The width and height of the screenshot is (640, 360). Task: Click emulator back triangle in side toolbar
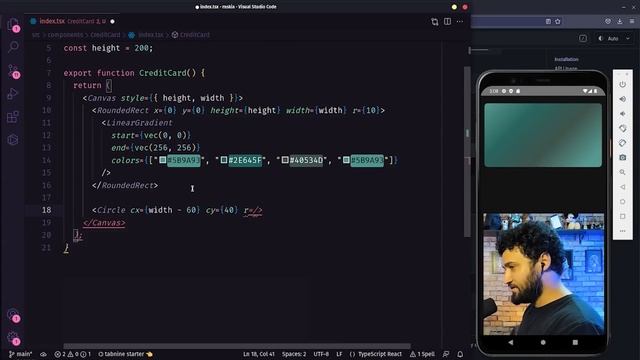click(x=622, y=187)
